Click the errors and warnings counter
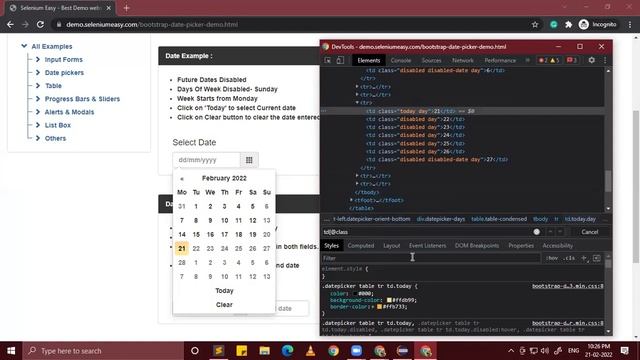Image resolution: width=640 pixels, height=360 pixels. click(x=549, y=60)
